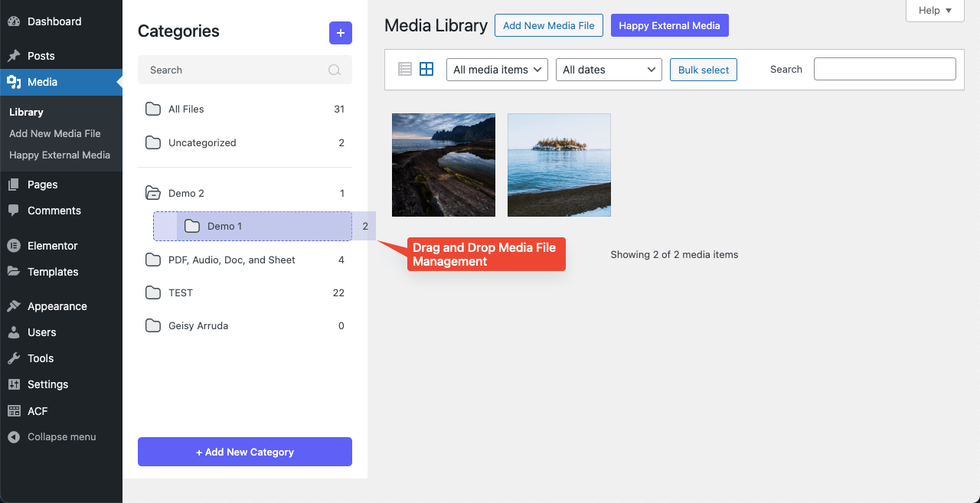Click the search magnifier icon in Categories

(335, 70)
